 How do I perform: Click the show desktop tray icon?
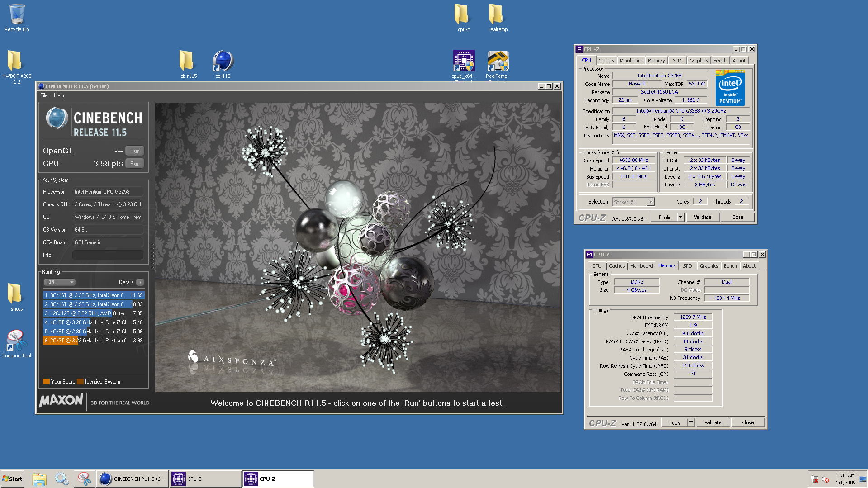point(863,479)
